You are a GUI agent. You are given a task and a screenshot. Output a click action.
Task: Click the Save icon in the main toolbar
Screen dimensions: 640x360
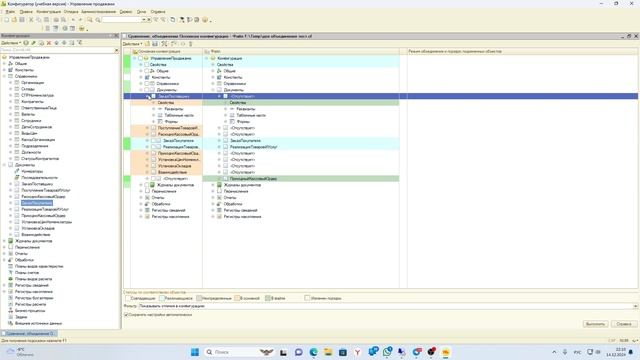coord(22,20)
